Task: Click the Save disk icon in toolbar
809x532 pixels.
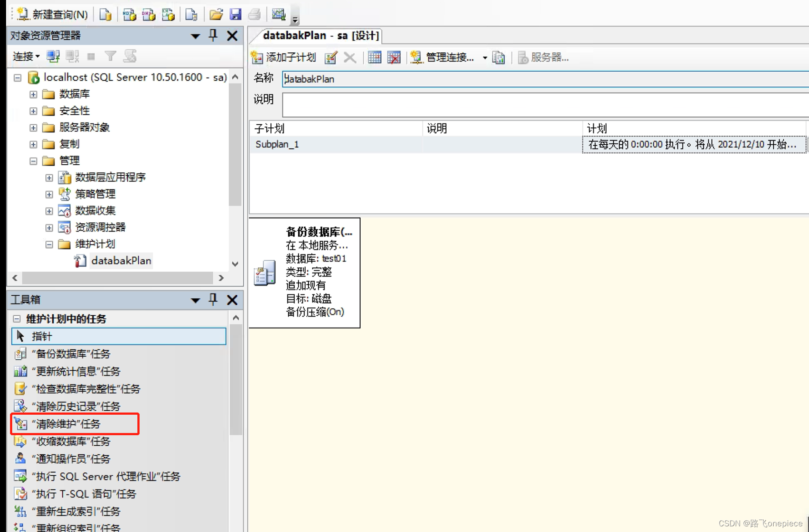Action: pyautogui.click(x=236, y=14)
